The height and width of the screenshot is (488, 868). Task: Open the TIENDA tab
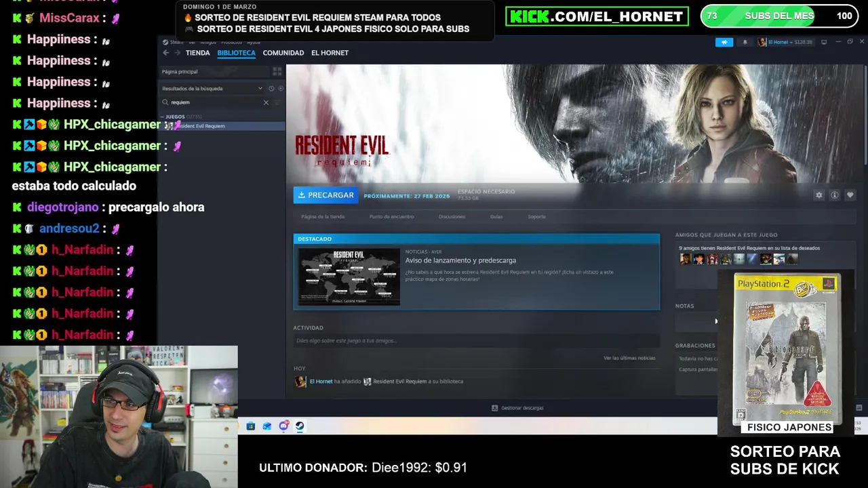point(197,53)
